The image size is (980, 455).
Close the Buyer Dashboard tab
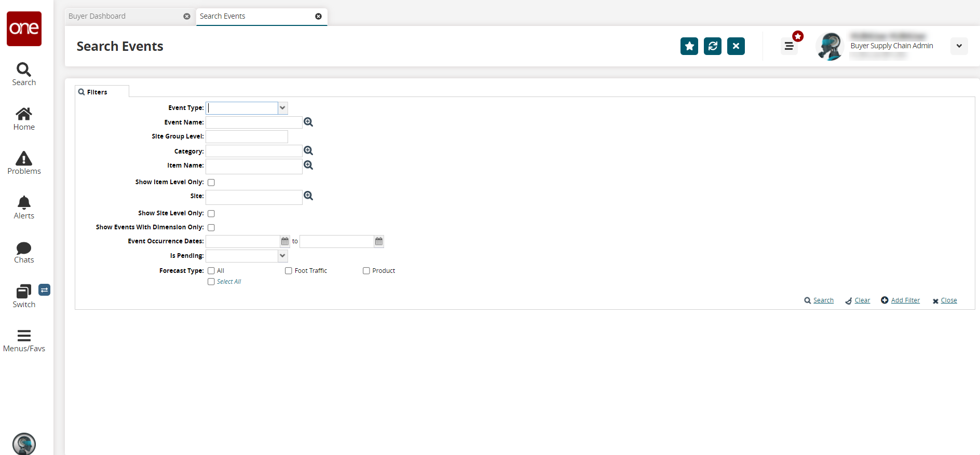pyautogui.click(x=187, y=16)
